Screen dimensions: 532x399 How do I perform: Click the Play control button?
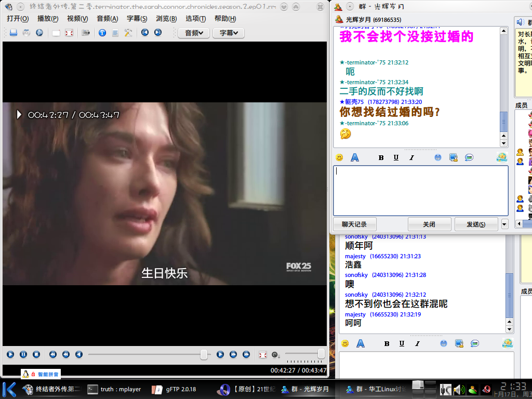click(10, 354)
